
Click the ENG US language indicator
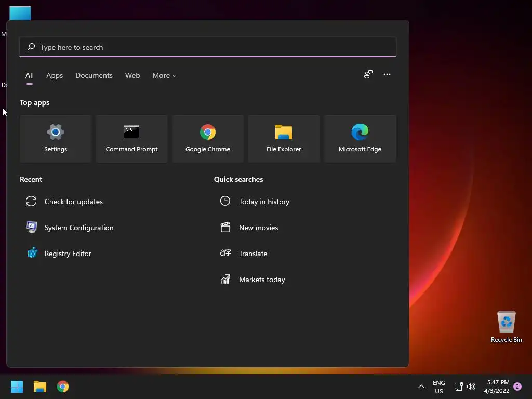(x=438, y=387)
